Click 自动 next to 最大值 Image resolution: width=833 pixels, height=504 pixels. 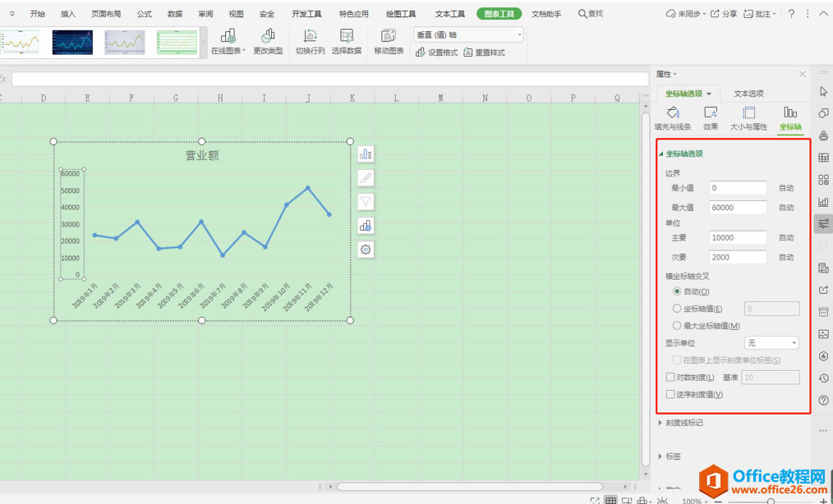pos(786,208)
